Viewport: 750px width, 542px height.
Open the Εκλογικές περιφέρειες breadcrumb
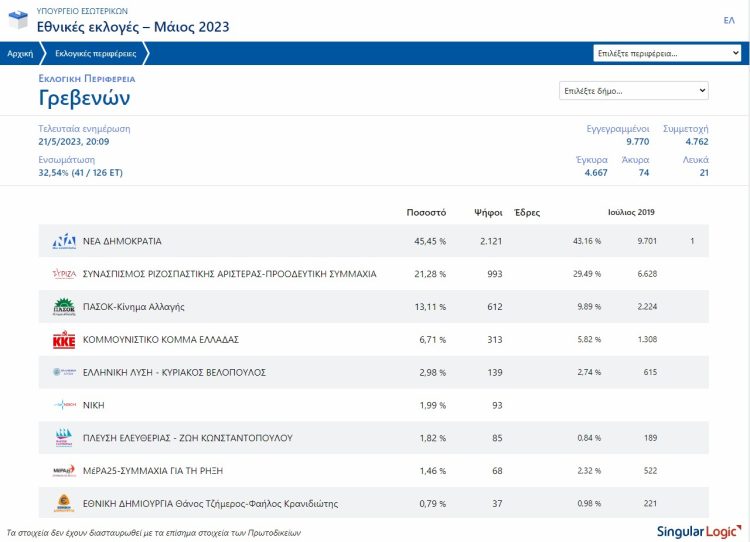tap(96, 54)
